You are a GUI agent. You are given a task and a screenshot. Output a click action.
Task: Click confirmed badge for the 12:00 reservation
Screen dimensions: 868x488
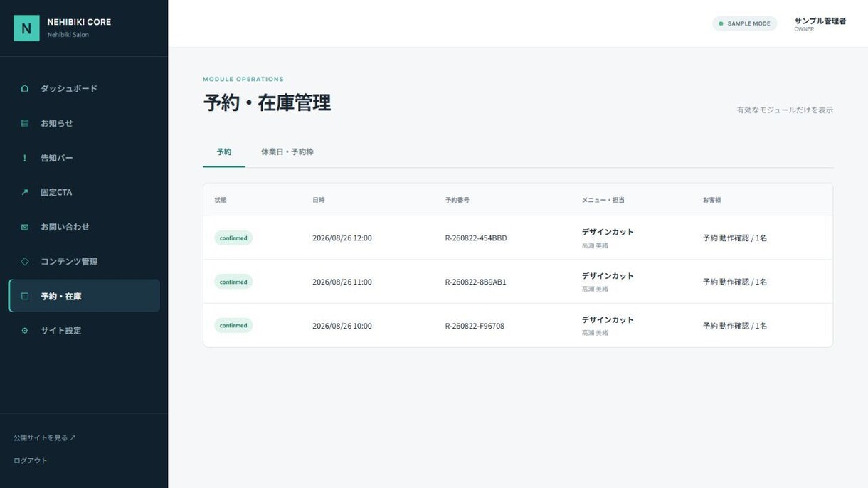233,238
